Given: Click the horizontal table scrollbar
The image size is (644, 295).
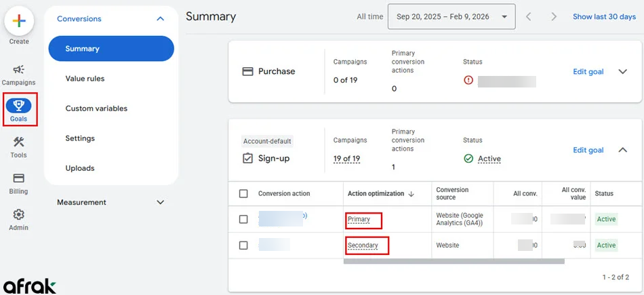Looking at the screenshot, I should tap(453, 261).
